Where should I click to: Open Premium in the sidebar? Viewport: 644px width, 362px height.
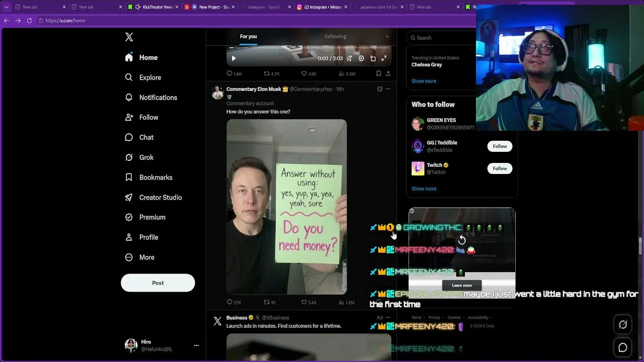[x=145, y=217]
